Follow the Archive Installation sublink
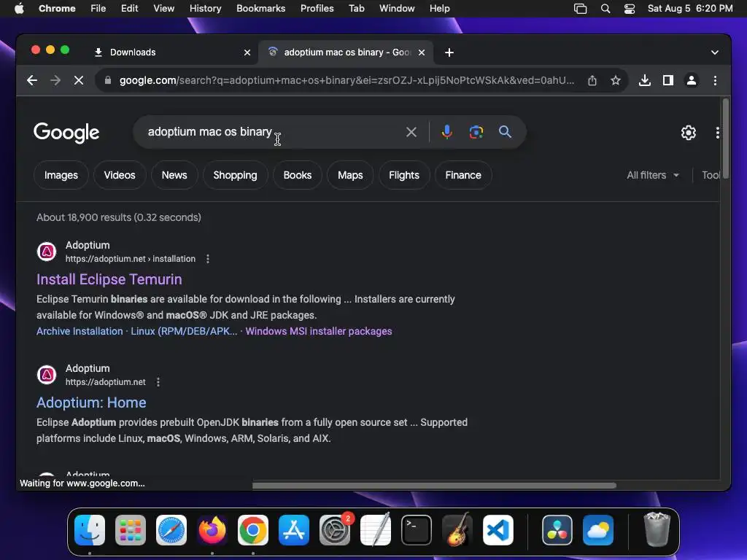The height and width of the screenshot is (560, 747). [80, 332]
